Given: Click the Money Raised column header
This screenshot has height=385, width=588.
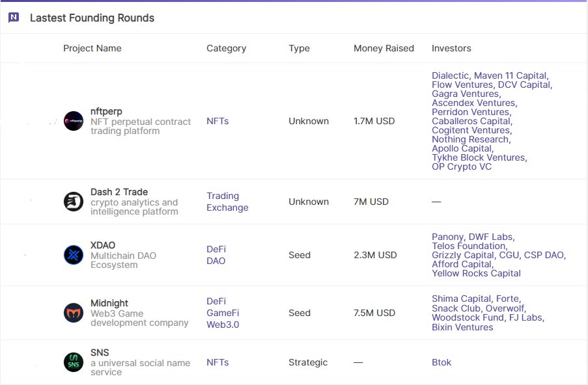Looking at the screenshot, I should coord(384,48).
